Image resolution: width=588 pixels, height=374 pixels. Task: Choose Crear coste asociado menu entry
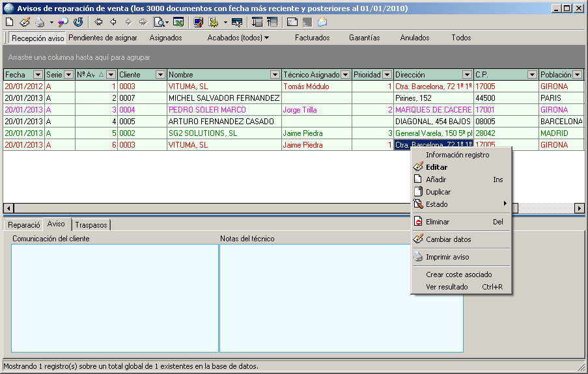tap(461, 274)
